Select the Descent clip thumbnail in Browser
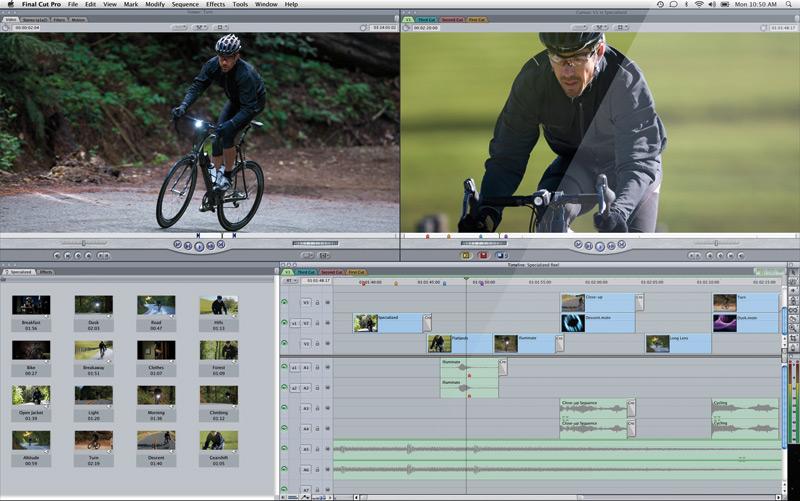The height and width of the screenshot is (501, 800). pyautogui.click(x=156, y=440)
